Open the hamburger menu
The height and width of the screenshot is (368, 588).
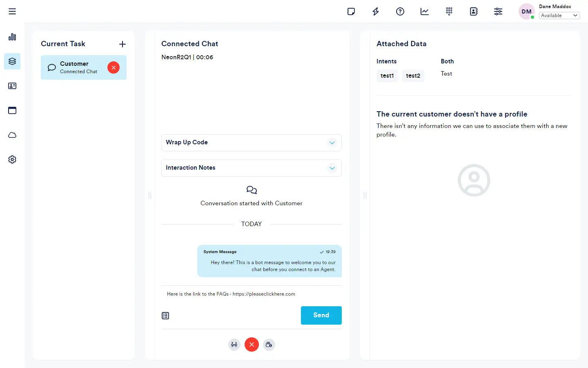coord(12,11)
